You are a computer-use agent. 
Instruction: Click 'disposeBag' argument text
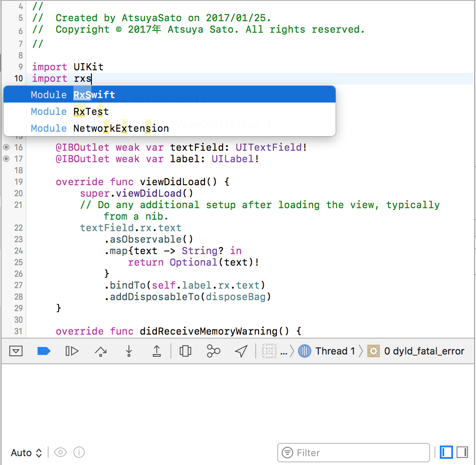pyautogui.click(x=236, y=297)
